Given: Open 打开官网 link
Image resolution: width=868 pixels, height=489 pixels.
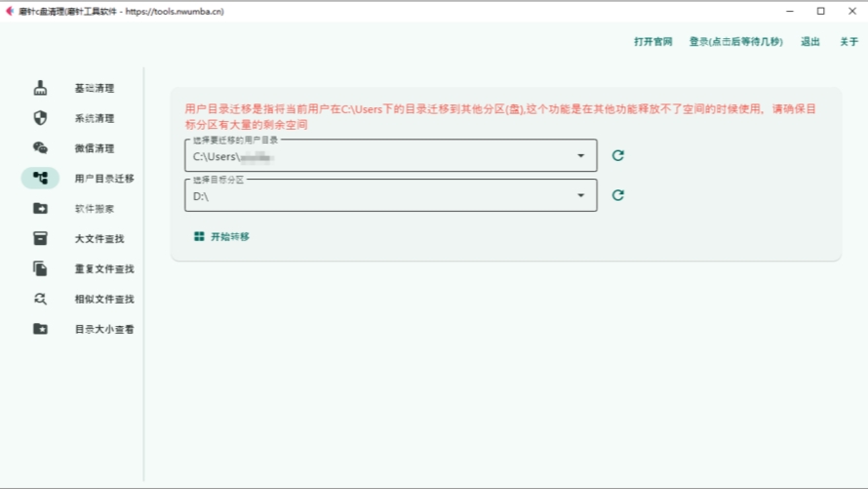Looking at the screenshot, I should 653,42.
